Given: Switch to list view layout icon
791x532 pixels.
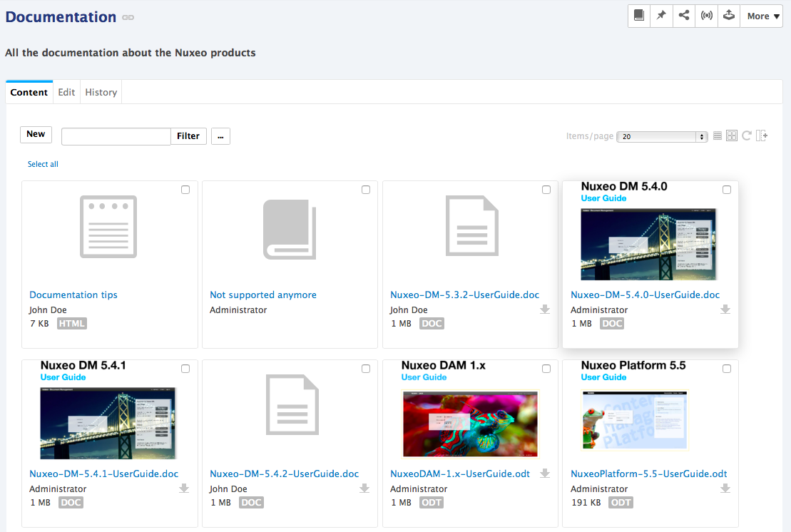Looking at the screenshot, I should pos(718,135).
